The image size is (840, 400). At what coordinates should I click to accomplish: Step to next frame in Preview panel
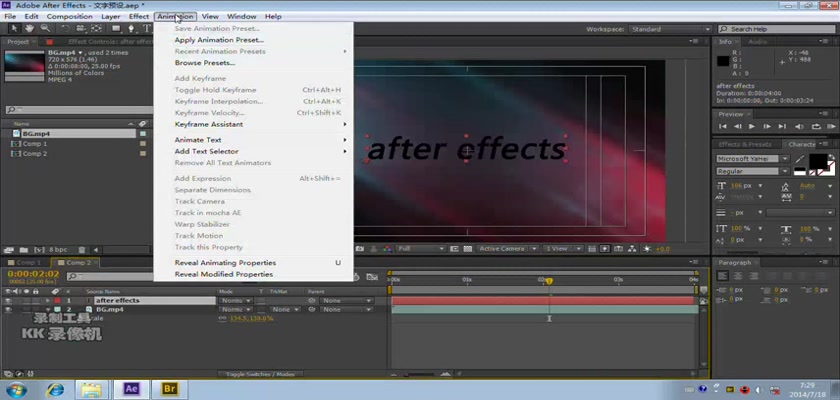pos(767,126)
